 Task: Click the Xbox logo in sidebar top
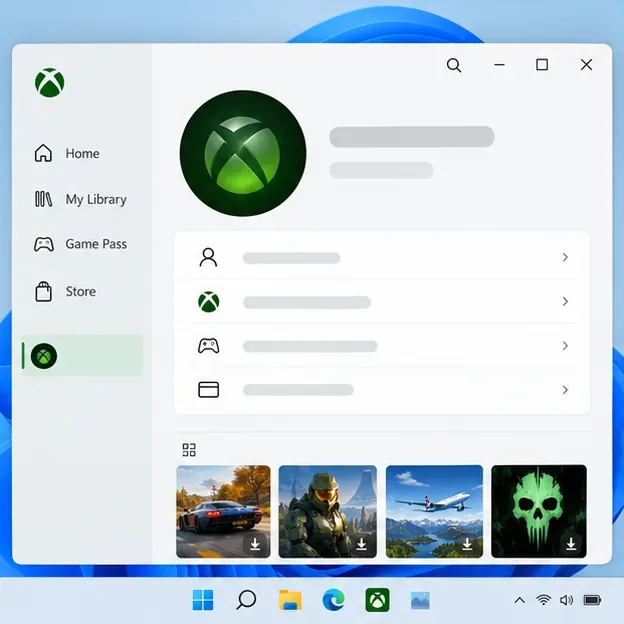point(50,82)
